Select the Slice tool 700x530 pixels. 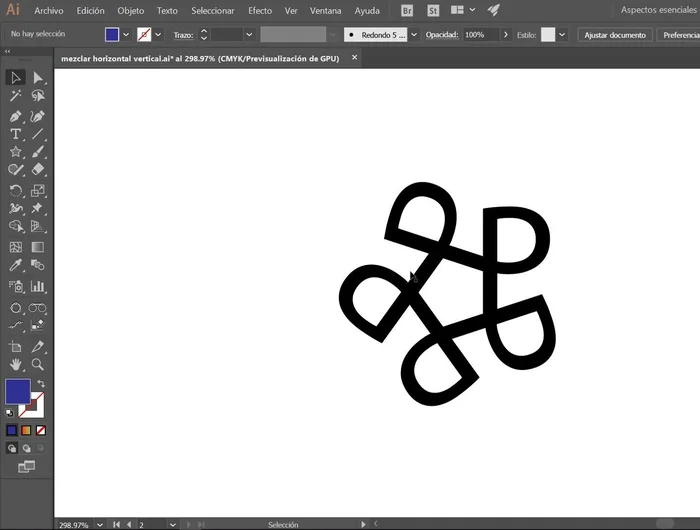click(x=38, y=346)
